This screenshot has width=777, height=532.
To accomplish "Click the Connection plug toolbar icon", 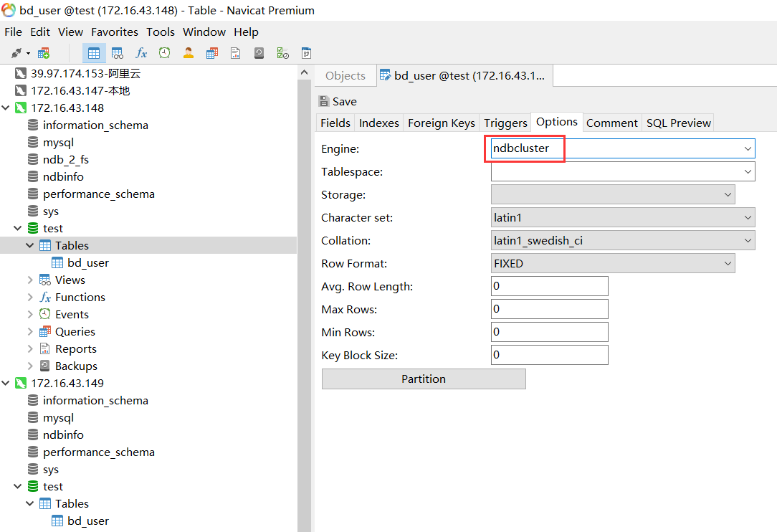I will (x=16, y=53).
